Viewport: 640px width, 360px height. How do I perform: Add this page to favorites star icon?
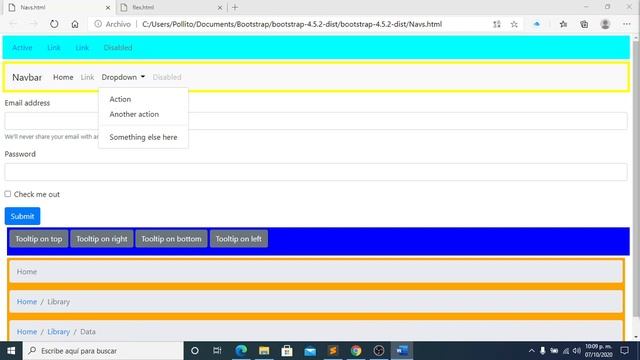[514, 24]
